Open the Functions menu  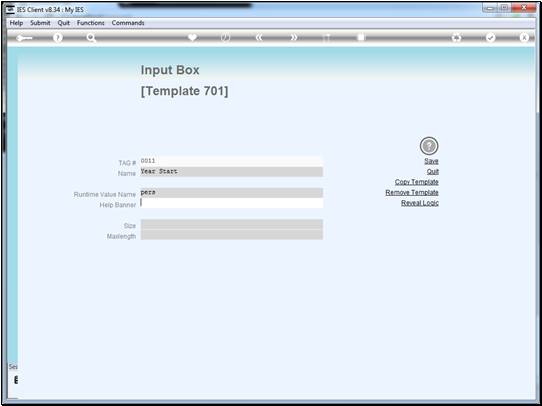pyautogui.click(x=91, y=23)
